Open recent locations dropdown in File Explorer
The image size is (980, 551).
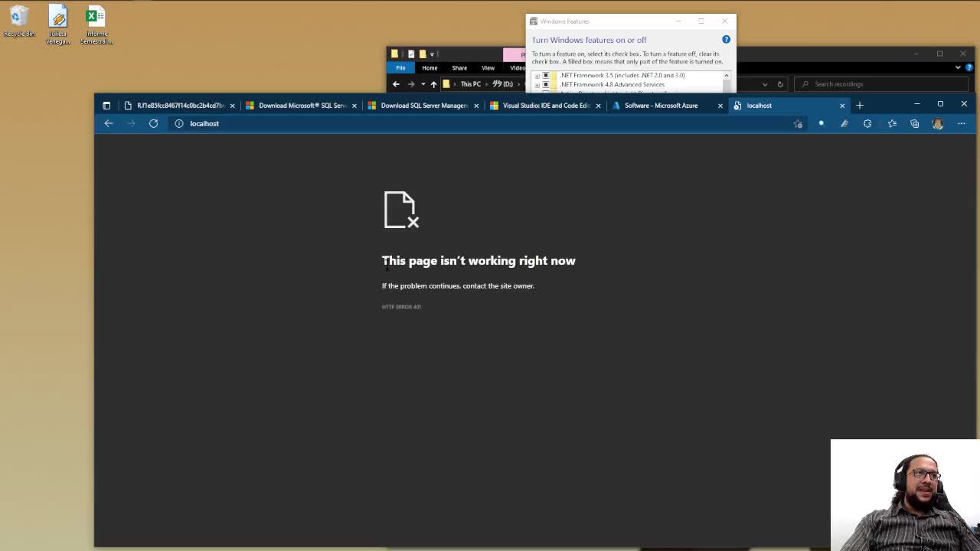423,84
